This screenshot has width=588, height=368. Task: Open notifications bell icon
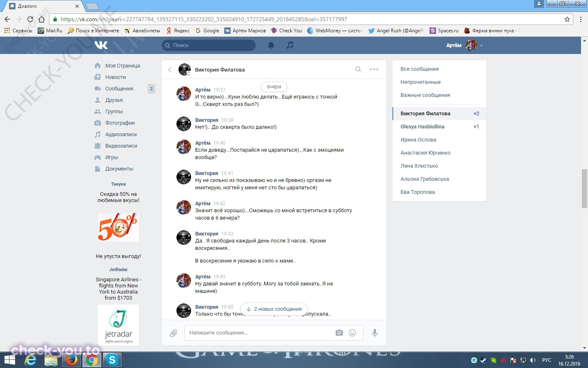271,45
